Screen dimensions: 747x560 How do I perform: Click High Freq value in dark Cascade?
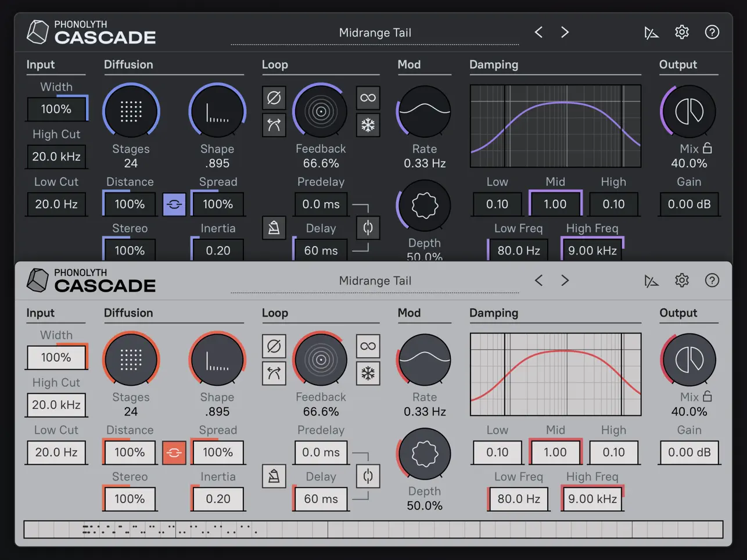[x=592, y=250]
